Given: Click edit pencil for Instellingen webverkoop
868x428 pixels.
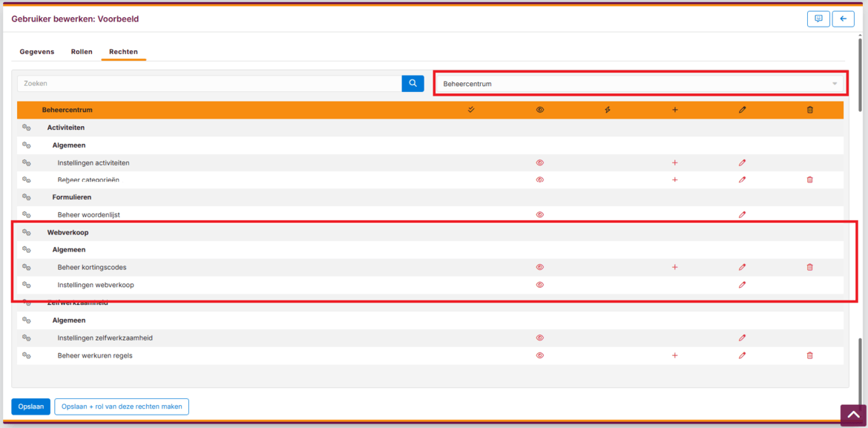Looking at the screenshot, I should (x=742, y=285).
